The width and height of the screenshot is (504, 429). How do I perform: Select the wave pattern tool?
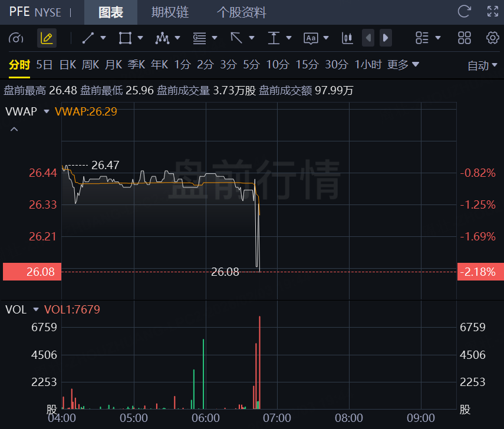click(162, 38)
